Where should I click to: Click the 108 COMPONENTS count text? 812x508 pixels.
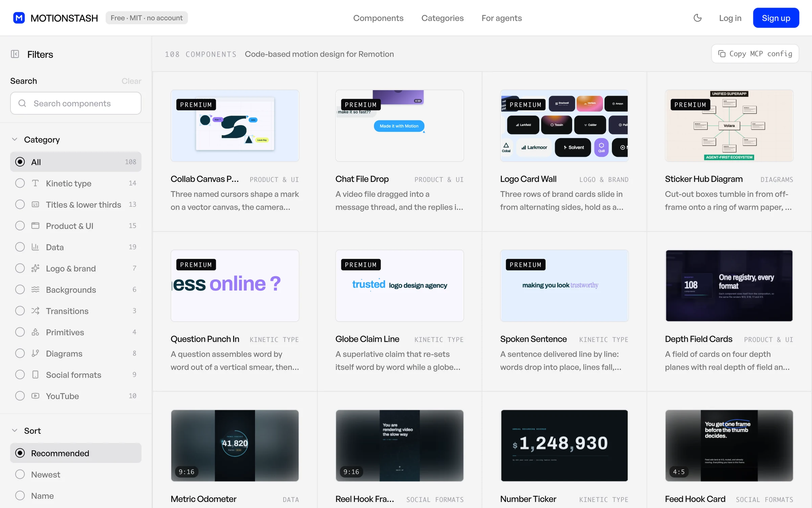coord(201,54)
